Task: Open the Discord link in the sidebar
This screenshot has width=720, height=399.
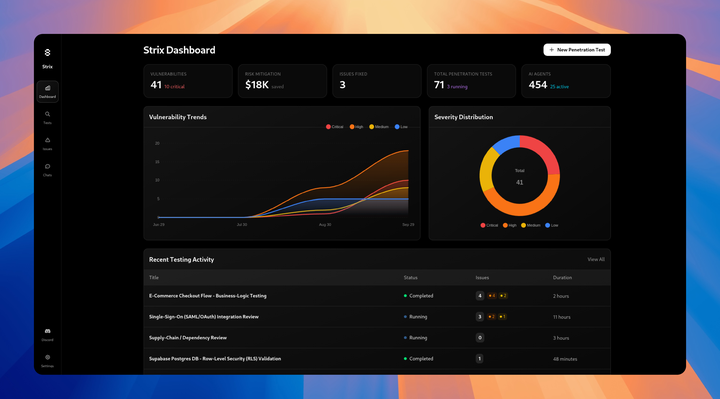Action: [x=47, y=334]
